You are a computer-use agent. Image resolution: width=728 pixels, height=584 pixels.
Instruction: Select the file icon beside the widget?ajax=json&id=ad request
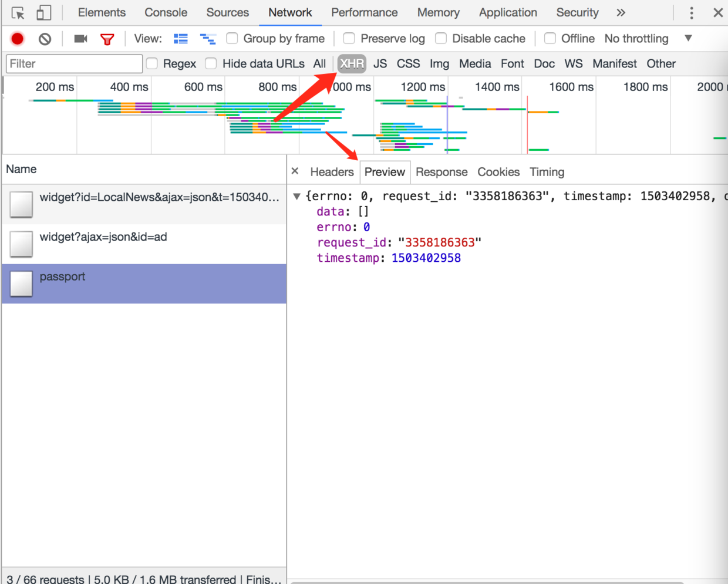pyautogui.click(x=22, y=244)
